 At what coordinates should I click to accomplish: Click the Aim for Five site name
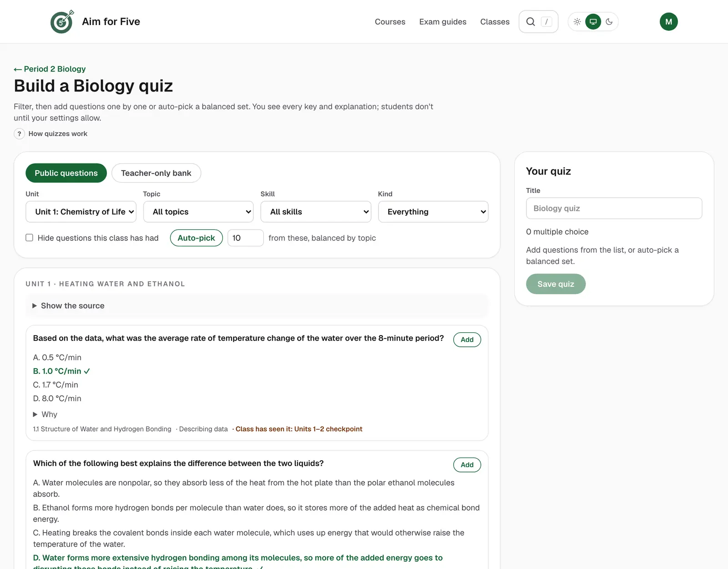[x=111, y=21]
